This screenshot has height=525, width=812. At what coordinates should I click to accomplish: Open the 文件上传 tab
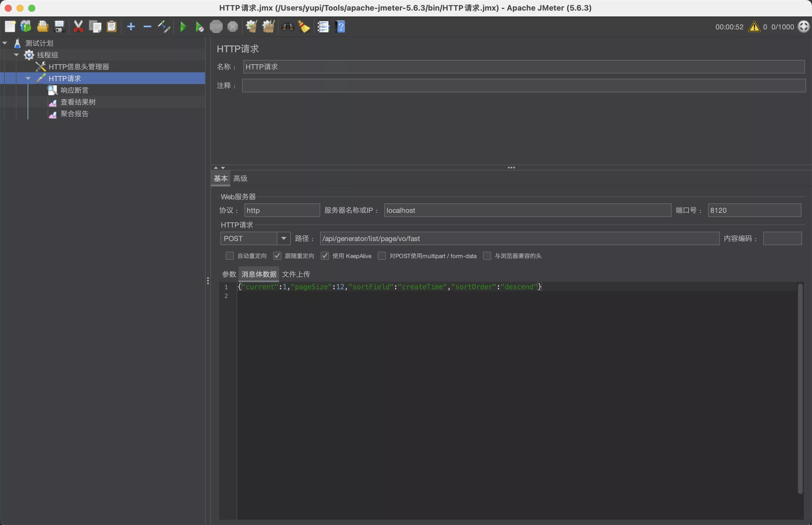296,274
